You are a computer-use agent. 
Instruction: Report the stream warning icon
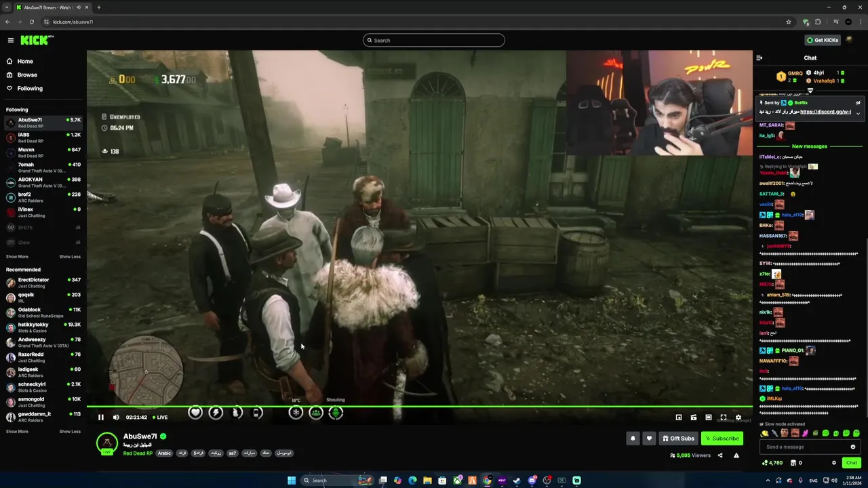(736, 455)
